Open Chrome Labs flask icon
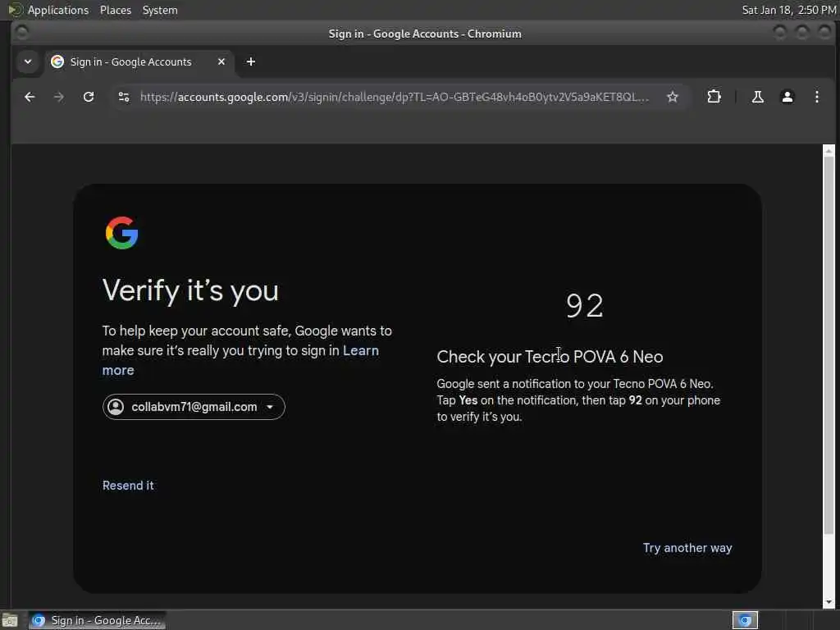Screen dimensions: 840x630 click(x=757, y=97)
